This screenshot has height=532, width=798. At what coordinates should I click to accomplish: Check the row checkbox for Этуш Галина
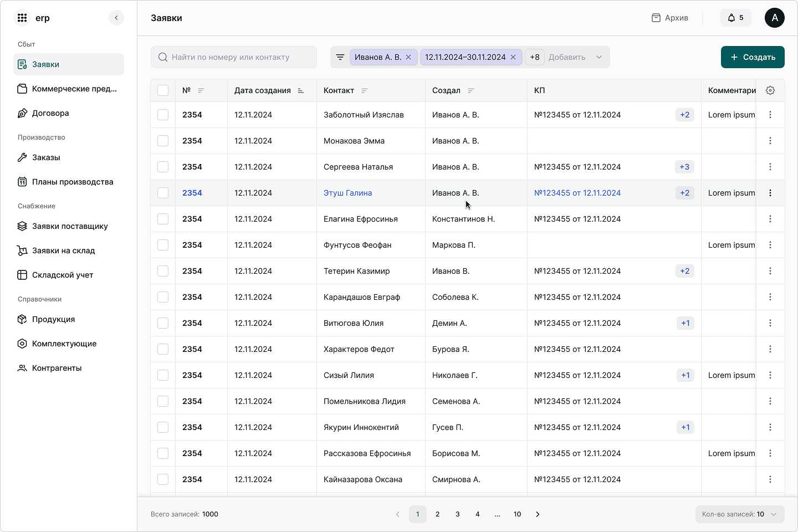coord(163,193)
